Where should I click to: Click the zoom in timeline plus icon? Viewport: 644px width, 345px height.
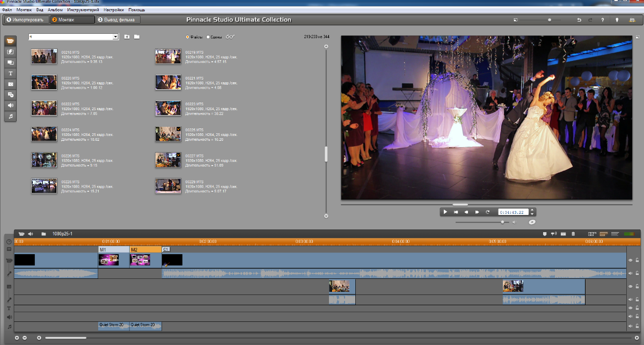pos(17,338)
